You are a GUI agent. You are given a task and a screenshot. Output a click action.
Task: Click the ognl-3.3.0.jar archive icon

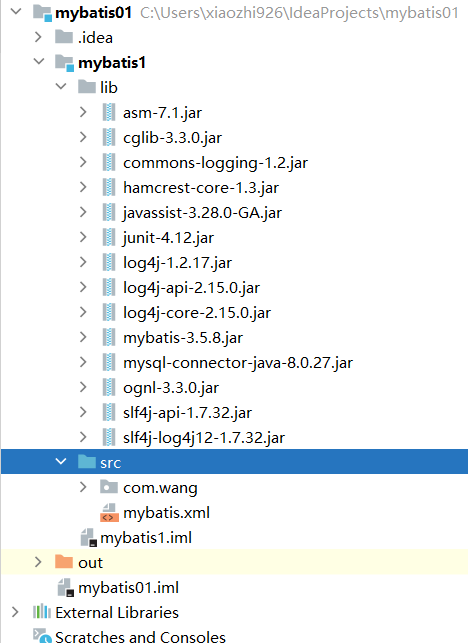tap(109, 387)
